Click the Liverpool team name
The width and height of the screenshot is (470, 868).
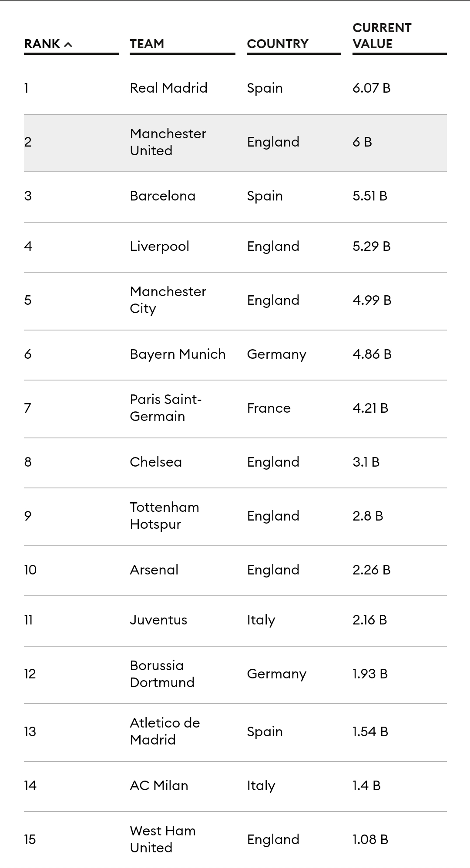pos(160,247)
